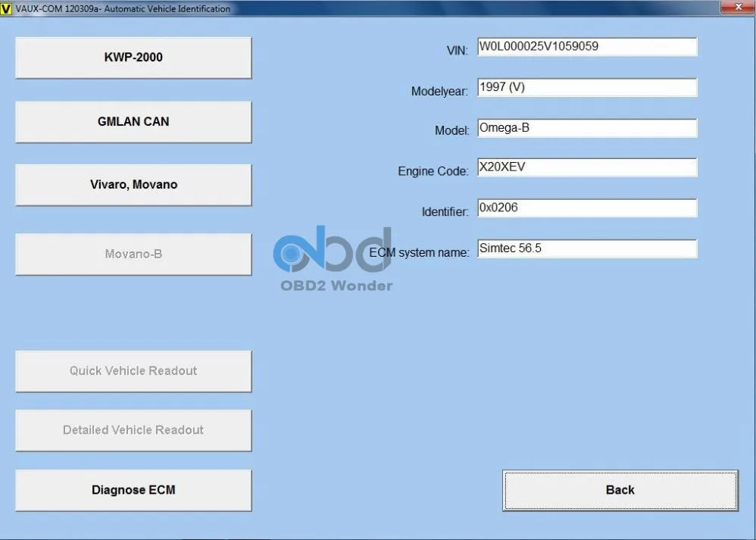Click the 'Engine Code:' label
756x540 pixels.
[x=433, y=171]
